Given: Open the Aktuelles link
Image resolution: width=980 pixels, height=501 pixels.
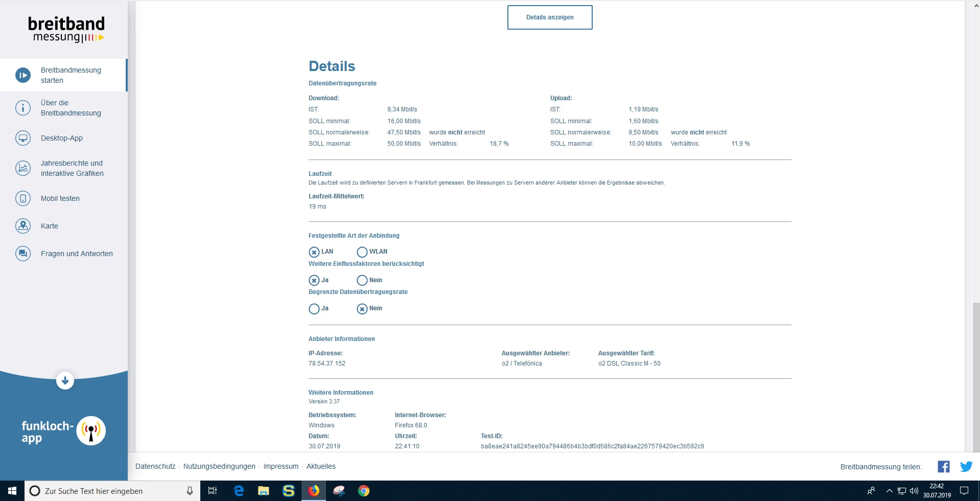Looking at the screenshot, I should (321, 466).
